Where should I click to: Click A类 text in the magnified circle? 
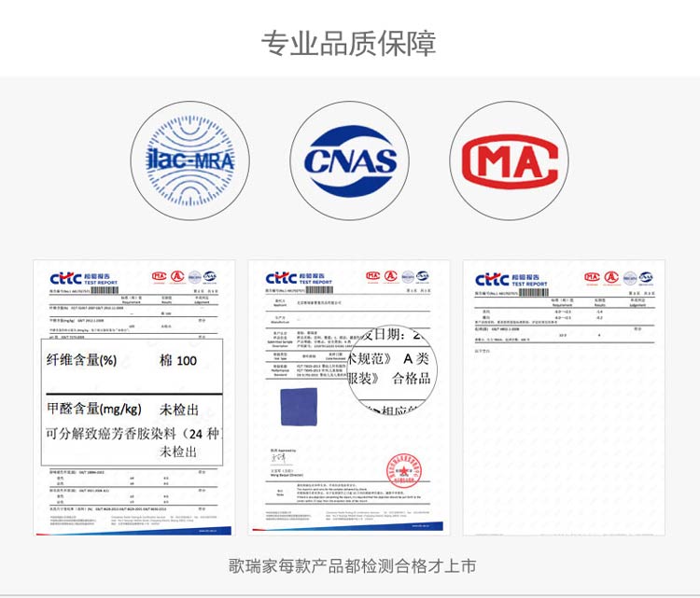(416, 358)
